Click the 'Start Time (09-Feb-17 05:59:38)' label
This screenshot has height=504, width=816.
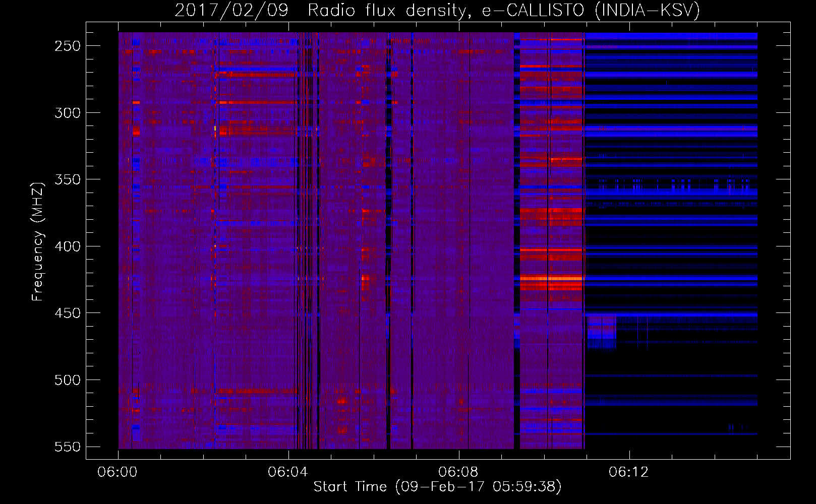pos(437,487)
